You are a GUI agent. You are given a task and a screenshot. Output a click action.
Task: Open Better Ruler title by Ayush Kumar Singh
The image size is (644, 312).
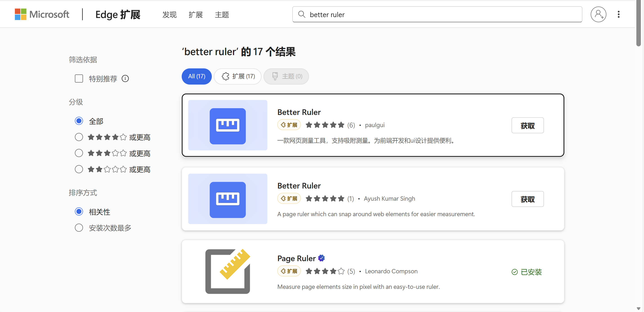(299, 186)
